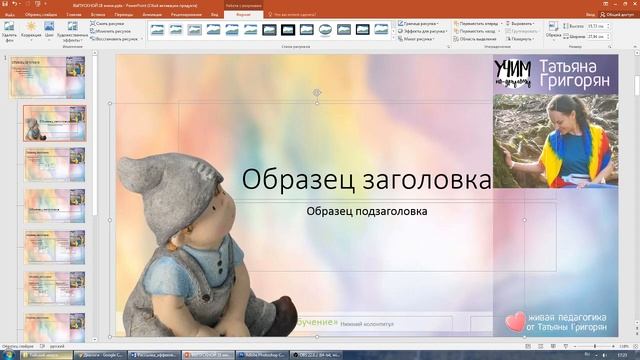Switch to the Transitions (Переходы) tab
The width and height of the screenshot is (640, 360).
tap(124, 14)
